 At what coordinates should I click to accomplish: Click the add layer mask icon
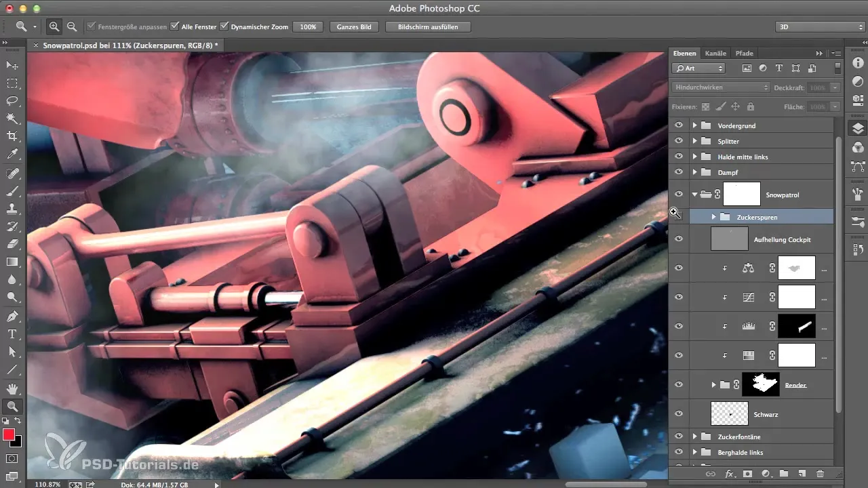tap(748, 474)
